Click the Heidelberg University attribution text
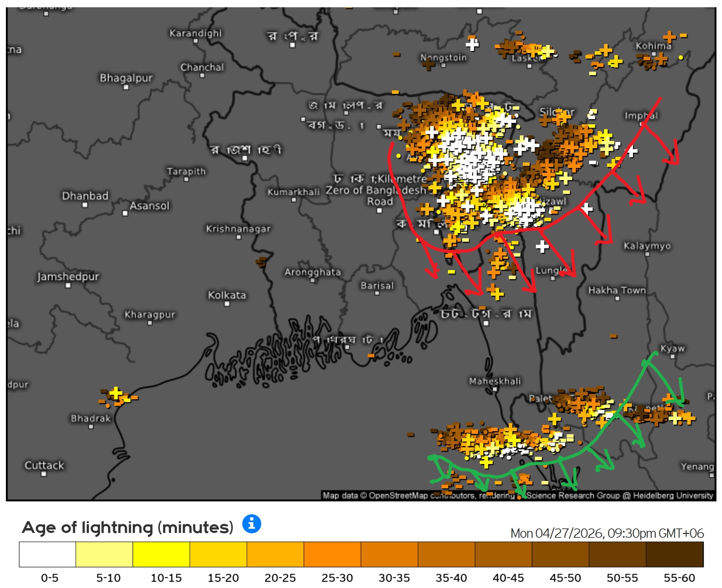Screen dimensions: 722x588 coord(673,496)
